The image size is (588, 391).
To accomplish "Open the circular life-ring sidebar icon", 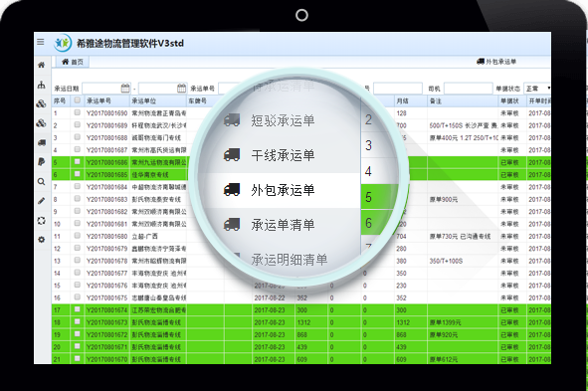I will click(x=41, y=221).
